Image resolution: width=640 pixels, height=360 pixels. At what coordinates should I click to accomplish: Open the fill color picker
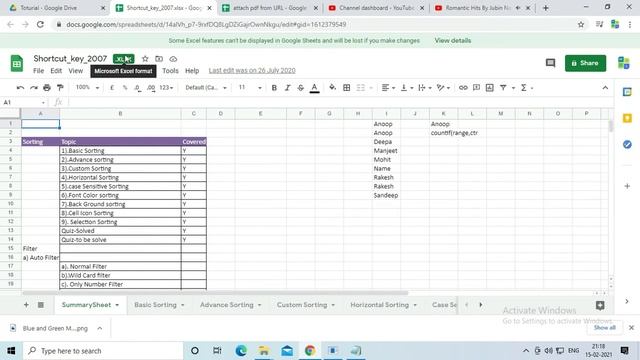(333, 88)
